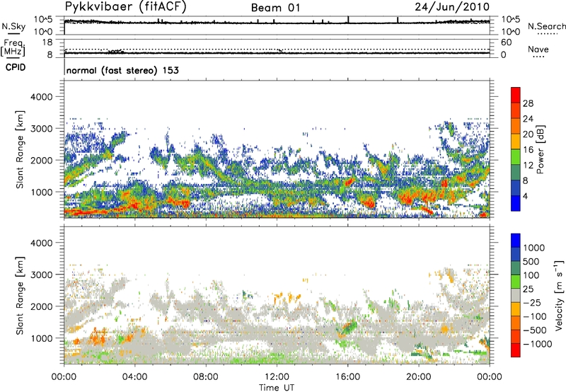Click the 4 label on Power colorbar
The width and height of the screenshot is (566, 392).
tap(526, 196)
